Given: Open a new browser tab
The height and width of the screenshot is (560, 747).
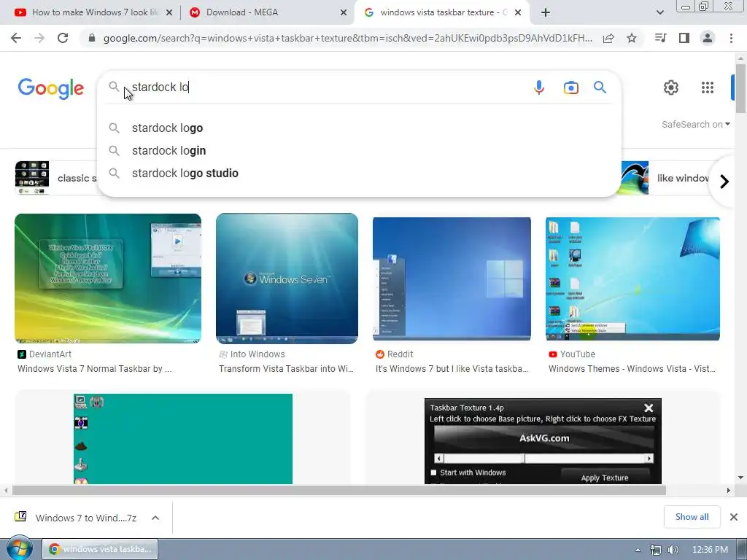Looking at the screenshot, I should coord(546,12).
